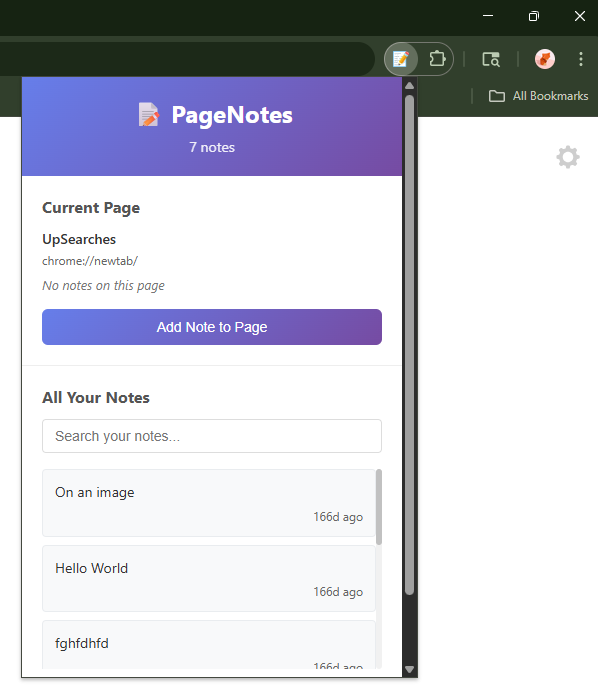Restore down the Chrome window
The image size is (598, 689).
(x=533, y=16)
